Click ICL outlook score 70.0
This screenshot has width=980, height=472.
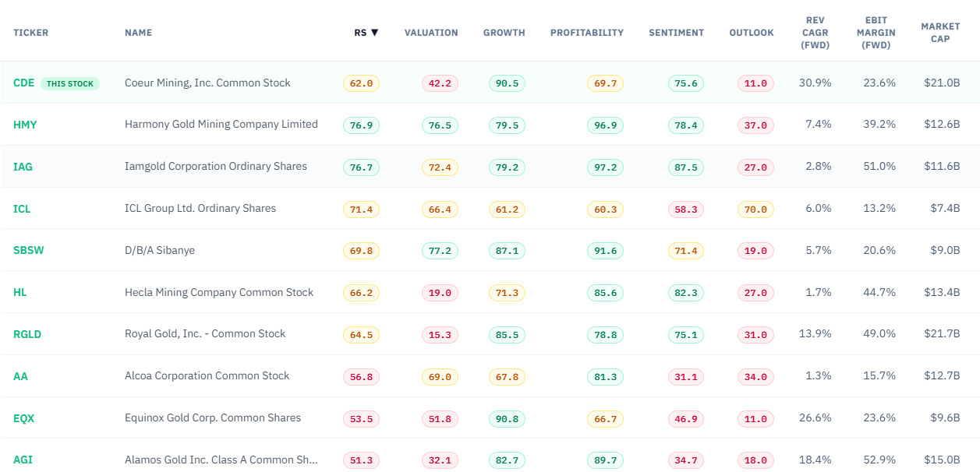tap(755, 210)
